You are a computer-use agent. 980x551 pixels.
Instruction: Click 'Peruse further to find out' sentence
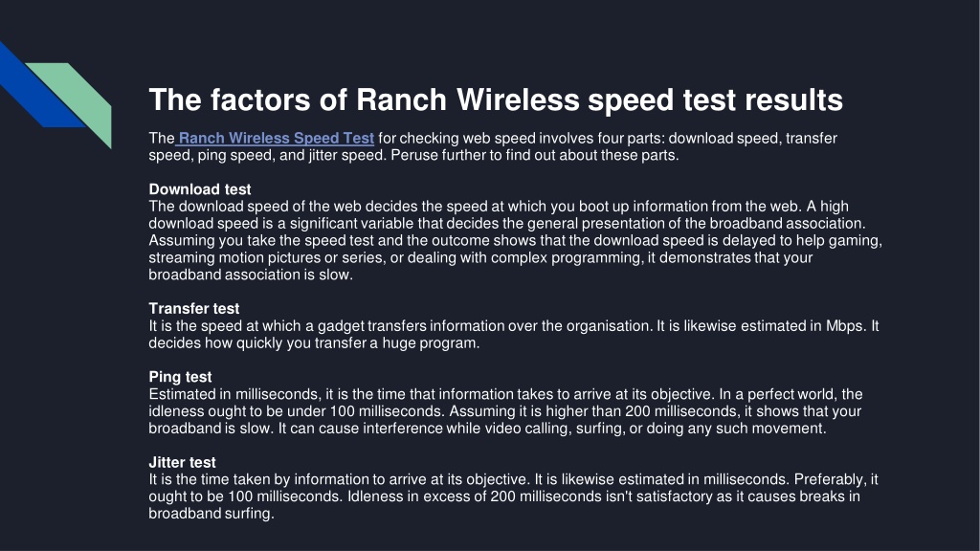point(534,155)
